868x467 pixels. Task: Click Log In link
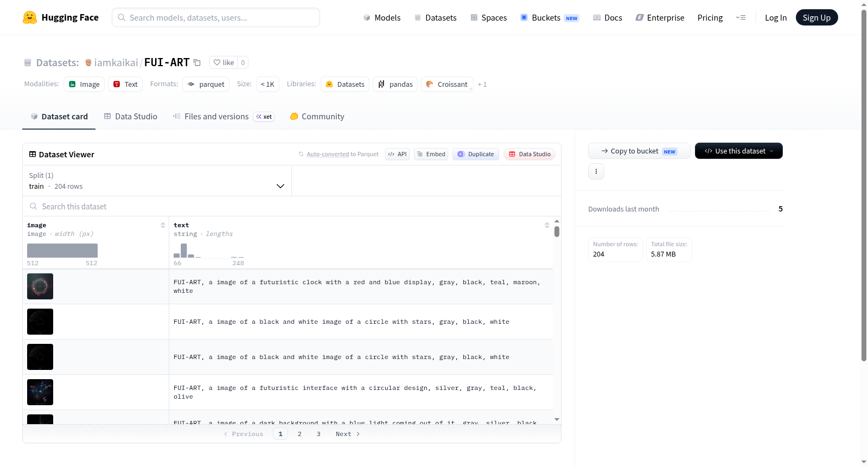point(776,17)
